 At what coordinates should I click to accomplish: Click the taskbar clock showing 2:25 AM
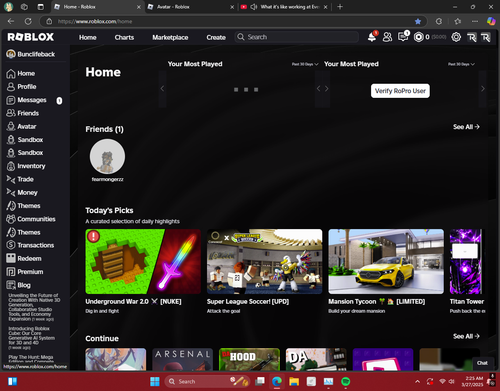click(x=473, y=381)
